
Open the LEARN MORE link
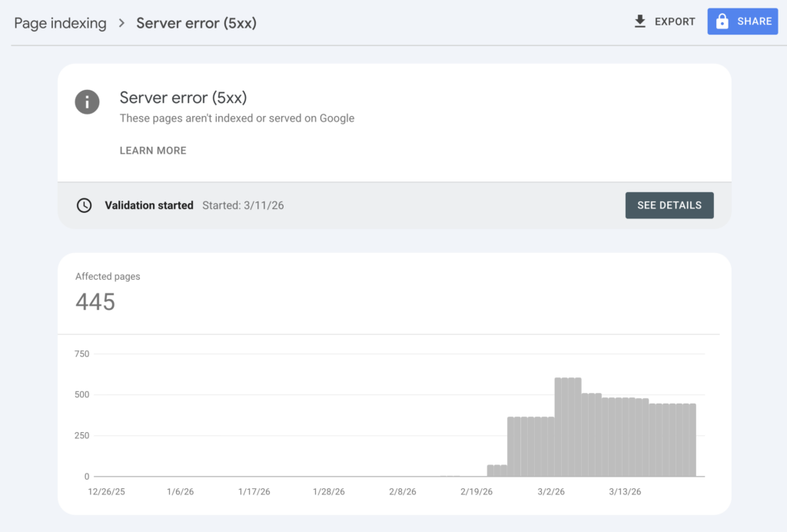pyautogui.click(x=153, y=151)
